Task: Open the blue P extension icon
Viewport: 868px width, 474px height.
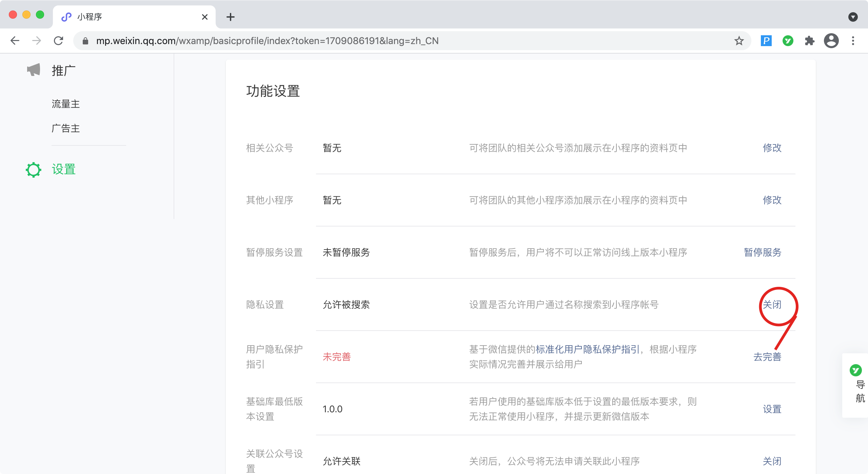Action: (766, 41)
